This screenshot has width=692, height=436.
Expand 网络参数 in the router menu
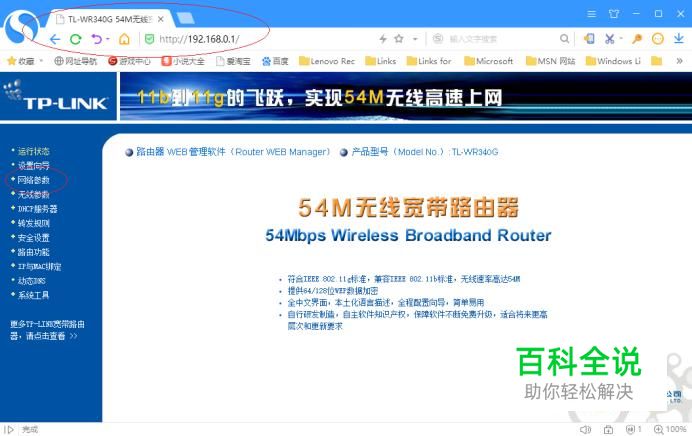coord(34,180)
